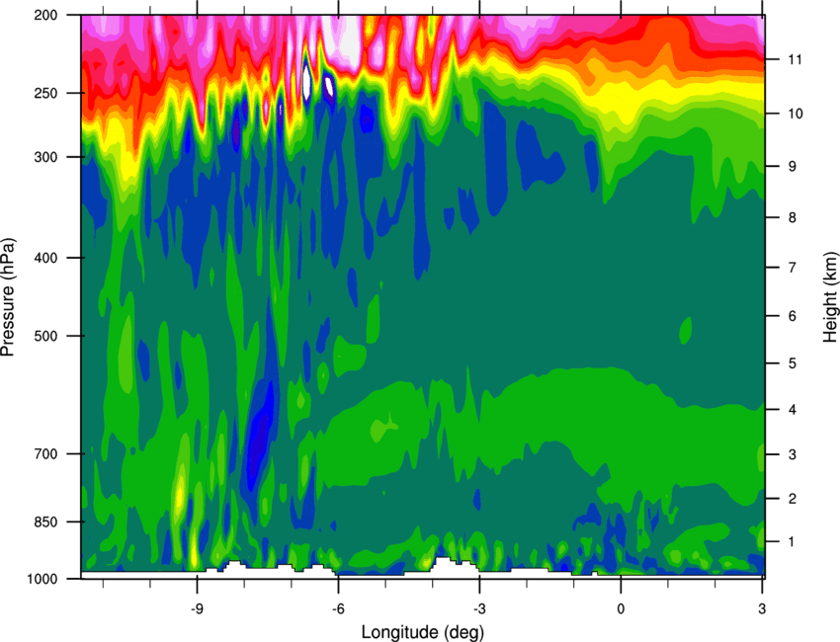Screen dimensions: 840x642
Task: Pick the 1 km height label
Action: (792, 542)
